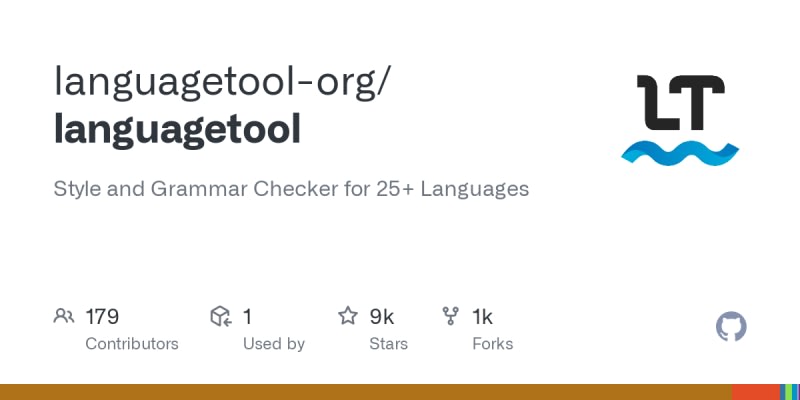The width and height of the screenshot is (800, 400).
Task: Click the Style and Grammar Checker description
Action: 291,188
